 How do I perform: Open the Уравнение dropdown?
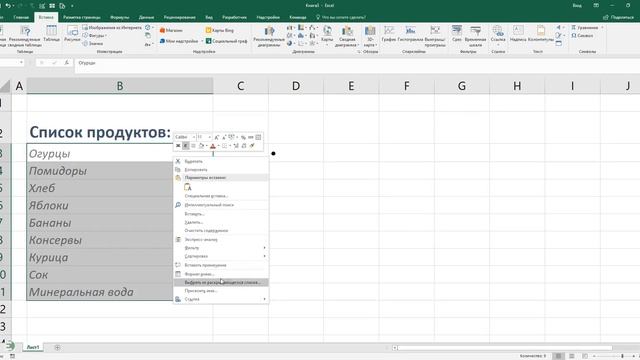[587, 27]
